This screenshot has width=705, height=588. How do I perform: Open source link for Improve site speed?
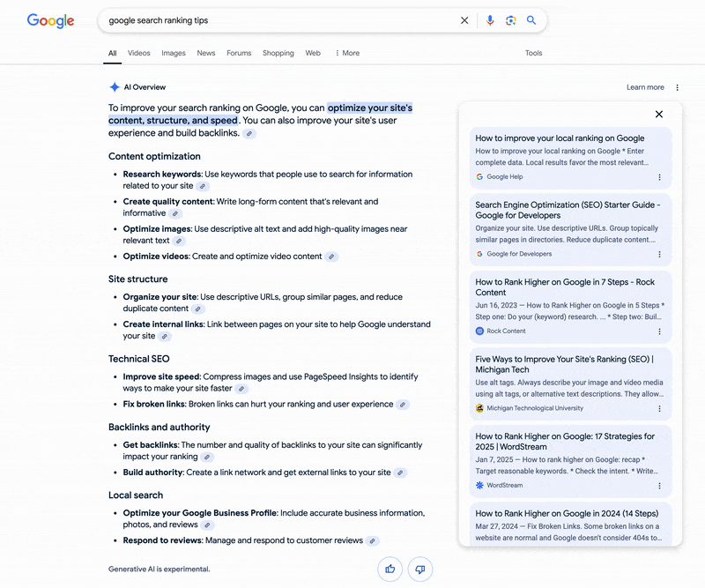(241, 389)
